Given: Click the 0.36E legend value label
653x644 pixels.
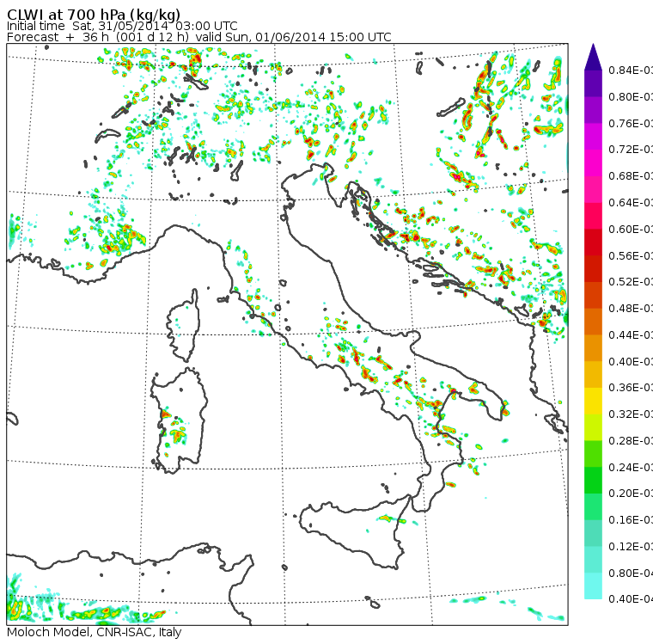Looking at the screenshot, I should click(x=631, y=388).
